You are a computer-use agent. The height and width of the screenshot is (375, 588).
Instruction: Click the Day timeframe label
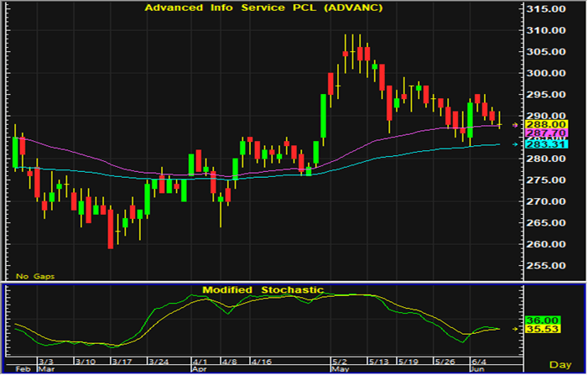pos(560,364)
